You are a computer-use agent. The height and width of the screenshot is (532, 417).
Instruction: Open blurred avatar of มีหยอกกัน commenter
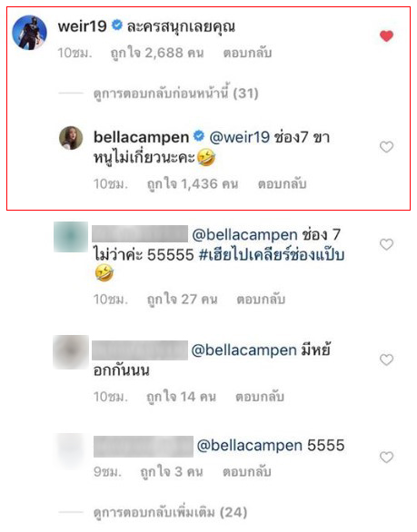click(71, 352)
